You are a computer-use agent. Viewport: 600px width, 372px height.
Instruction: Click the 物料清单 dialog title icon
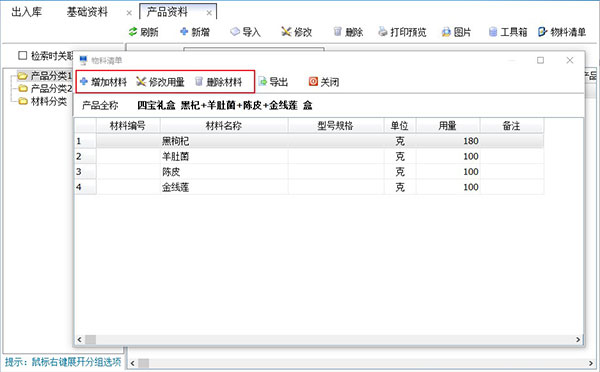point(83,60)
